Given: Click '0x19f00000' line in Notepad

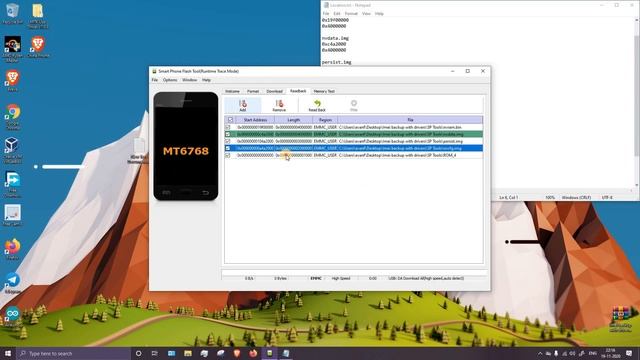Looking at the screenshot, I should click(x=335, y=20).
